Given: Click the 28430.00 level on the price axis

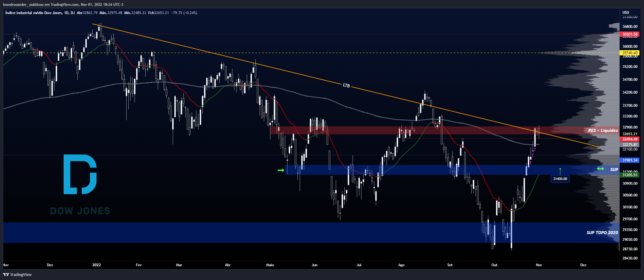Looking at the screenshot, I should (x=630, y=258).
